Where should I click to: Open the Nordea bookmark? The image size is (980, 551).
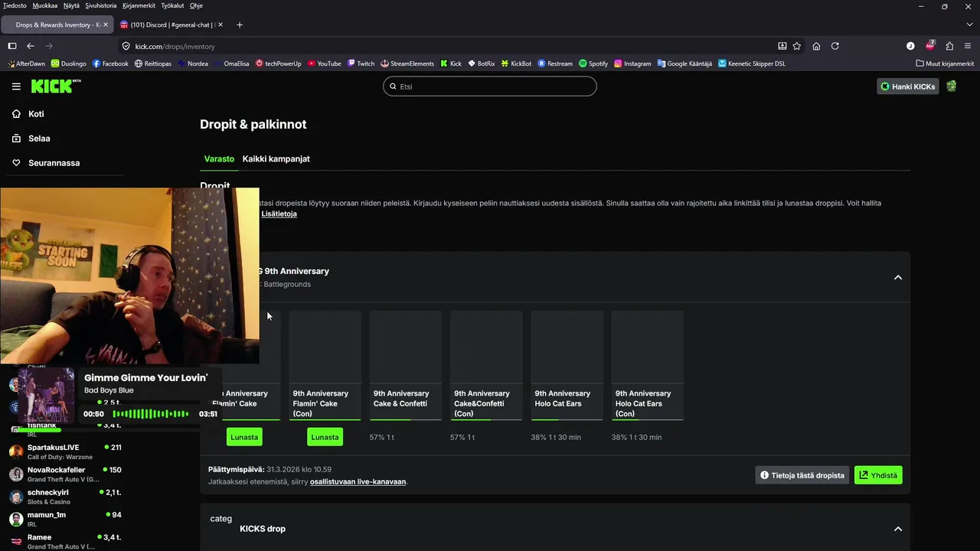193,64
